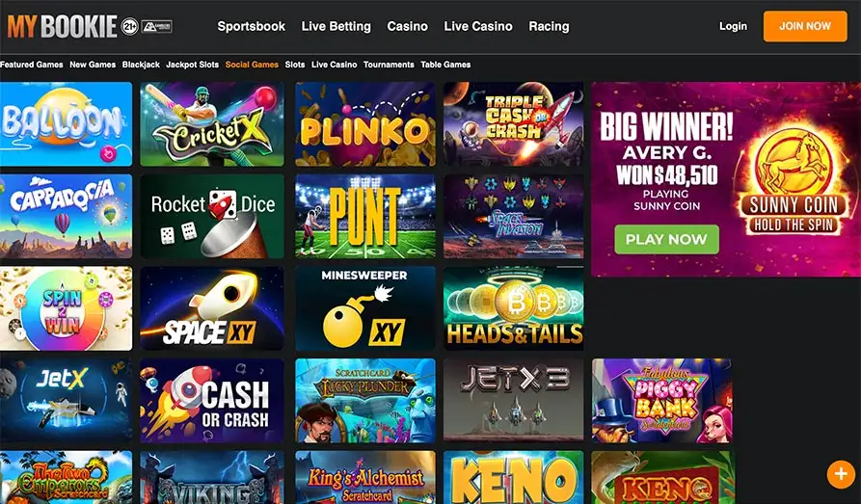
Task: Launch the Cash or Crash game
Action: tap(212, 401)
